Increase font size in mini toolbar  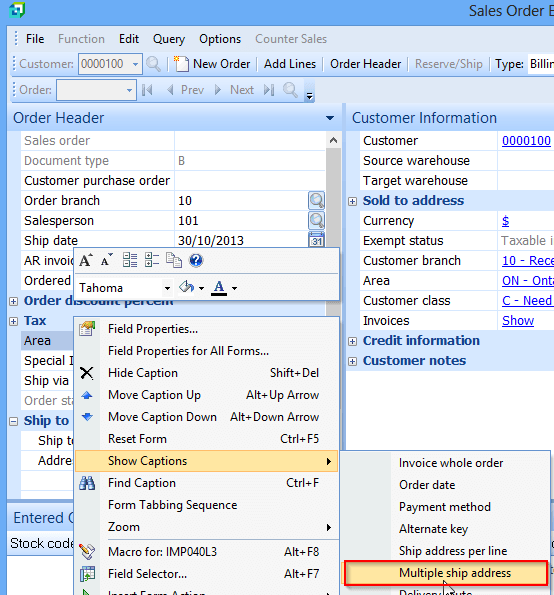tap(86, 260)
